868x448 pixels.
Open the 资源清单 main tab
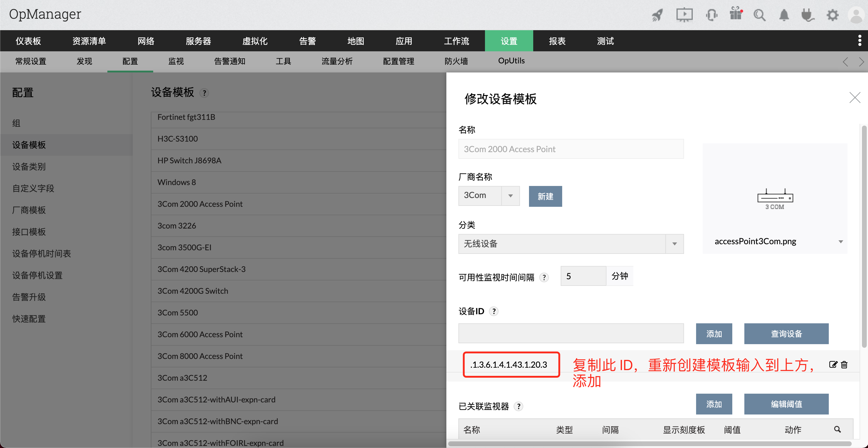(89, 41)
